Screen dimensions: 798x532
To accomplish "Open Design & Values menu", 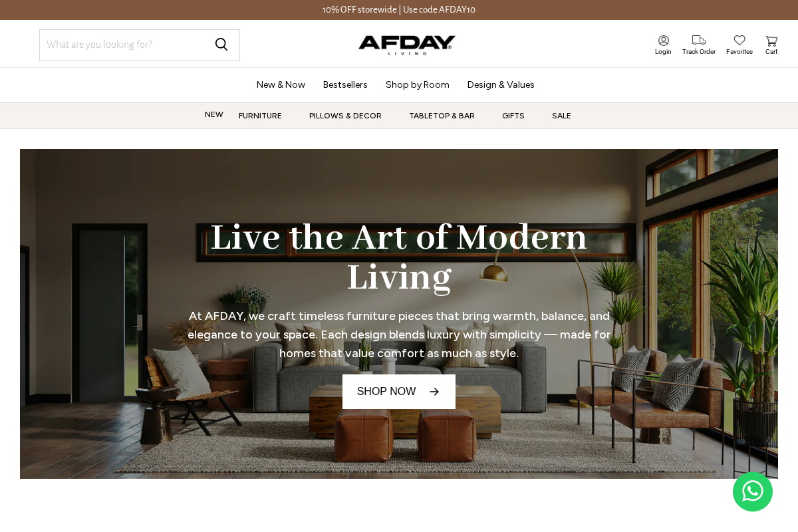I will [x=501, y=84].
